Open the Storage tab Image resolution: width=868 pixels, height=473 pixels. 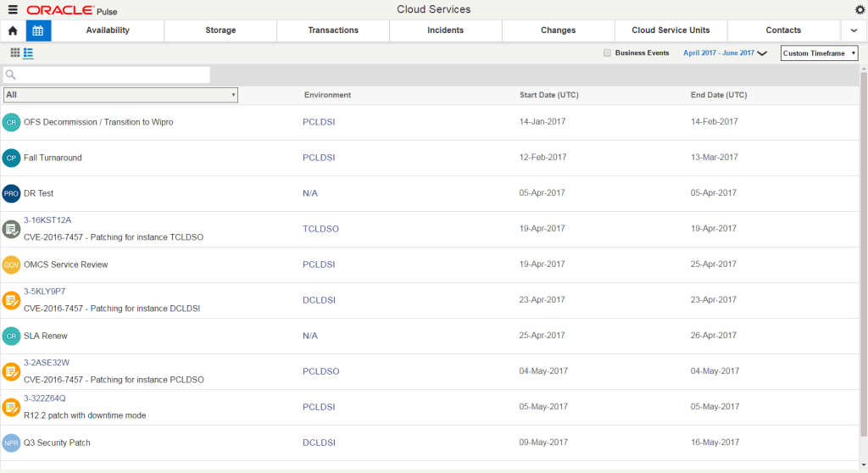(220, 31)
